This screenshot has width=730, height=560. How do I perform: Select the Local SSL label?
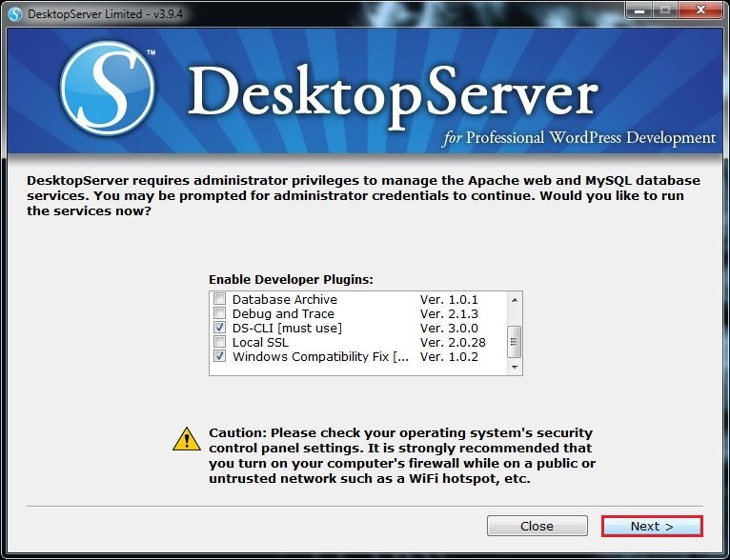[260, 342]
